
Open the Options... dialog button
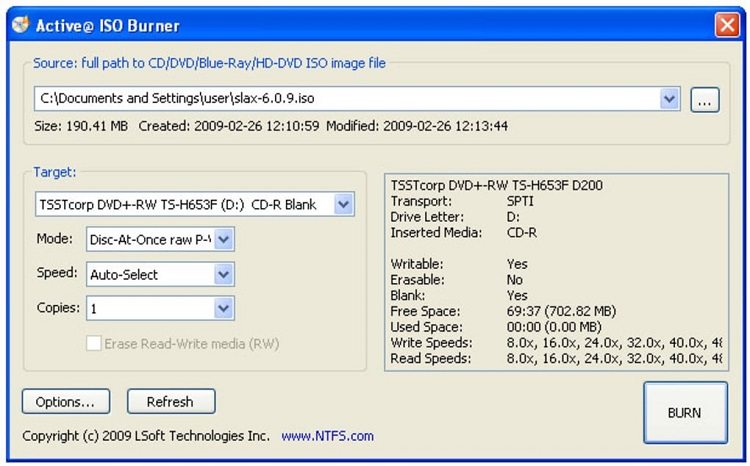click(66, 401)
